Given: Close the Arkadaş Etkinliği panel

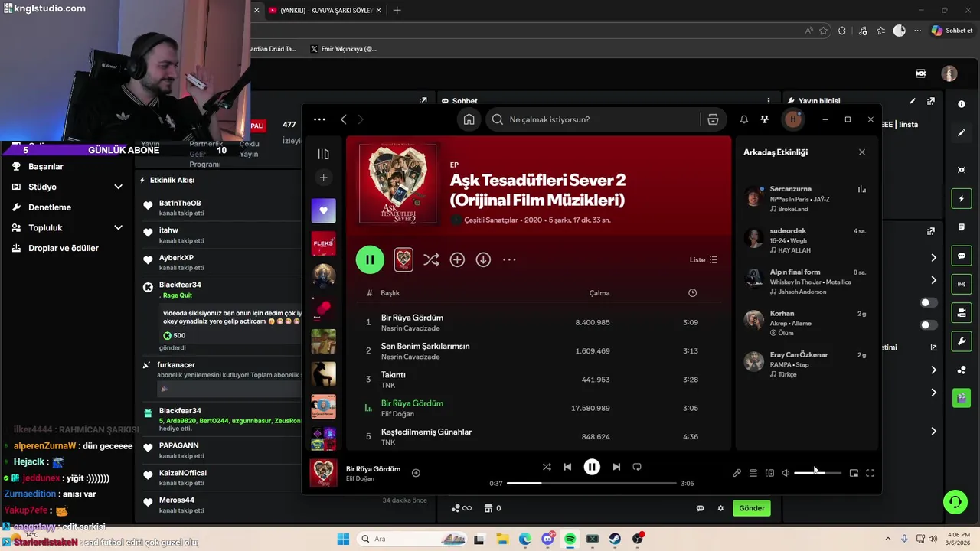Looking at the screenshot, I should (x=862, y=152).
